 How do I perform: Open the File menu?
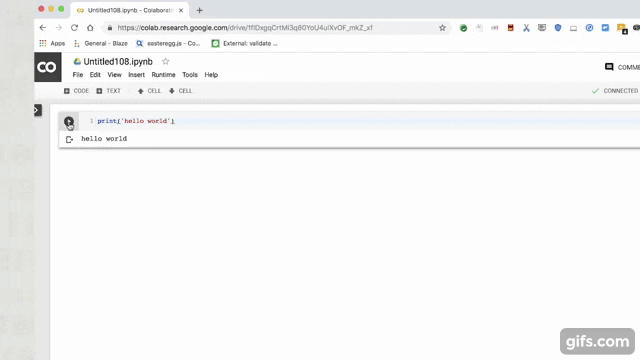(x=78, y=75)
